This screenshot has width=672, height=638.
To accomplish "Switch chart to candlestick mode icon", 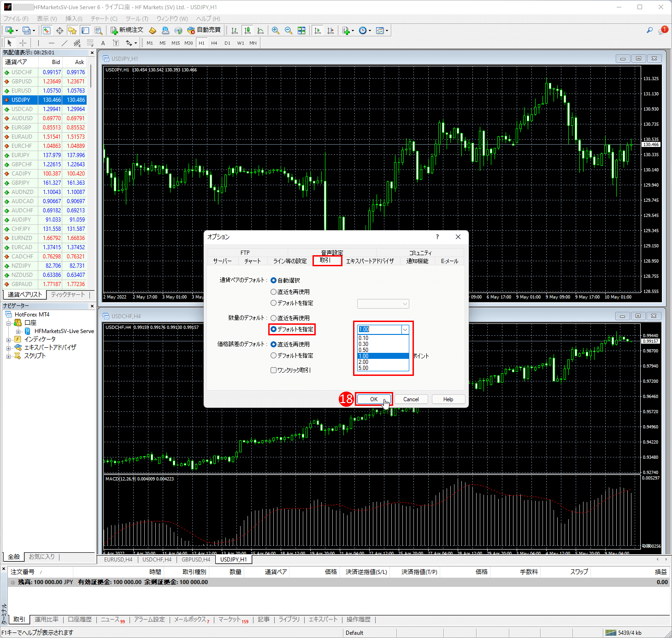I will pos(248,30).
